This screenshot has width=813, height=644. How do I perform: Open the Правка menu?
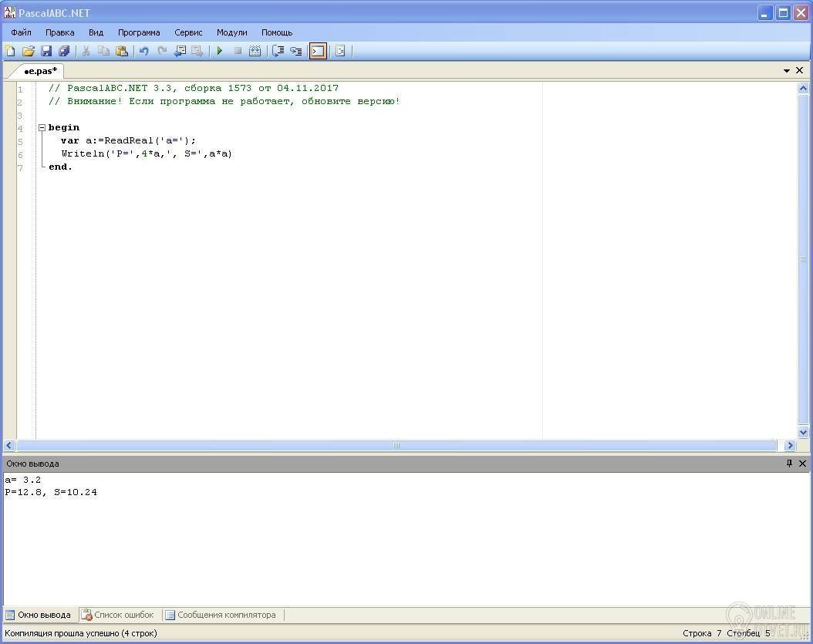[x=59, y=32]
